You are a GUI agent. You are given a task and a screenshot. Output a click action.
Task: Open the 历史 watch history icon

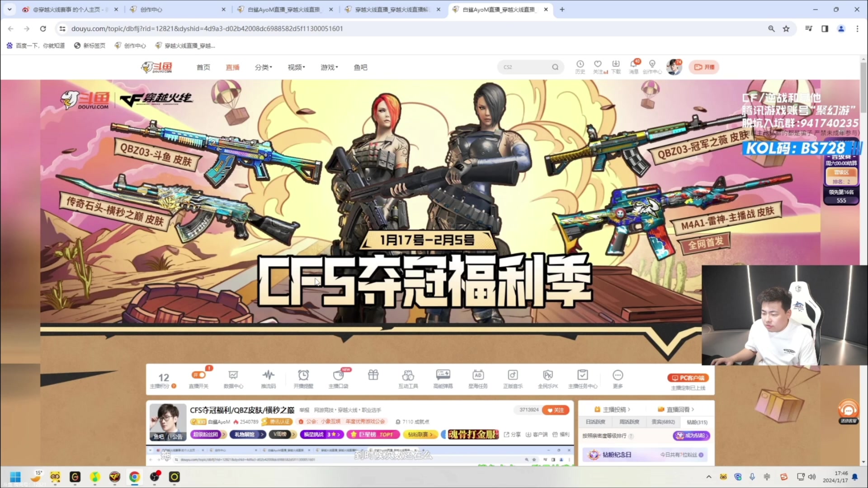coord(580,65)
